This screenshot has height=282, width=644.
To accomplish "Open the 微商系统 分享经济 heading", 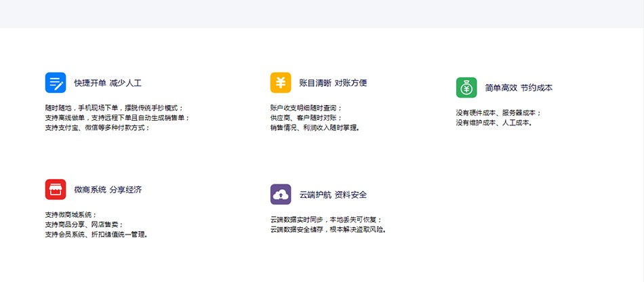I will tap(108, 190).
